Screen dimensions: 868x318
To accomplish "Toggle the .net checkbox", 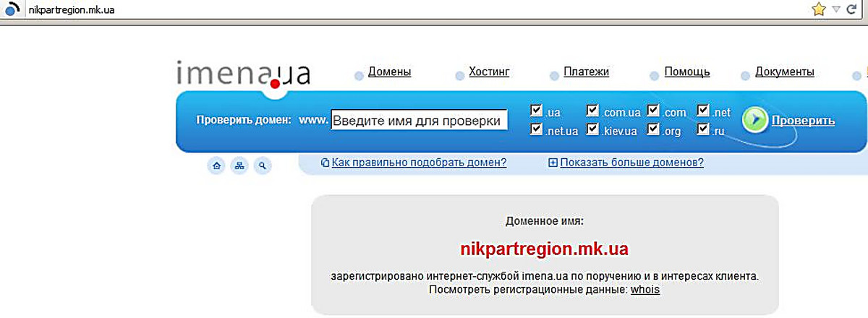I will click(703, 111).
